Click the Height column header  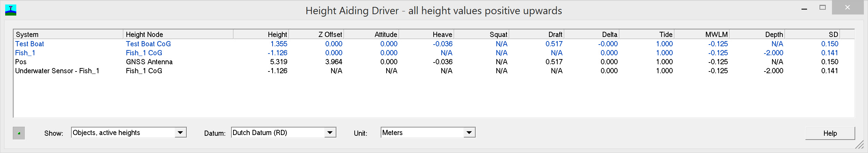pos(261,35)
